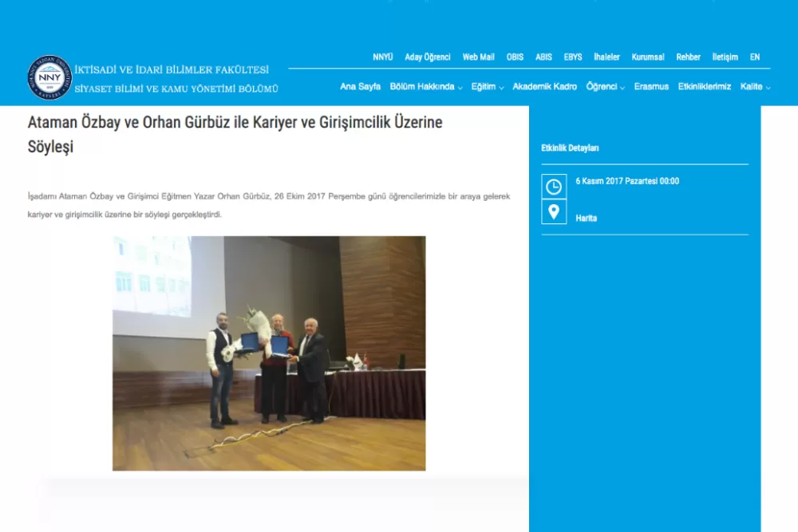
Task: Open the EBYS system link
Action: tap(573, 57)
